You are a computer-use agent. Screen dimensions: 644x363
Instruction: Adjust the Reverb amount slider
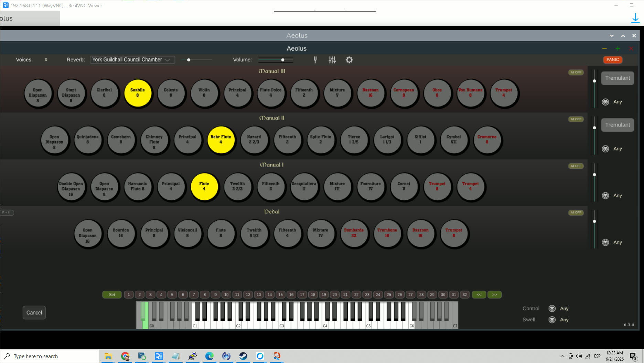[x=196, y=60]
